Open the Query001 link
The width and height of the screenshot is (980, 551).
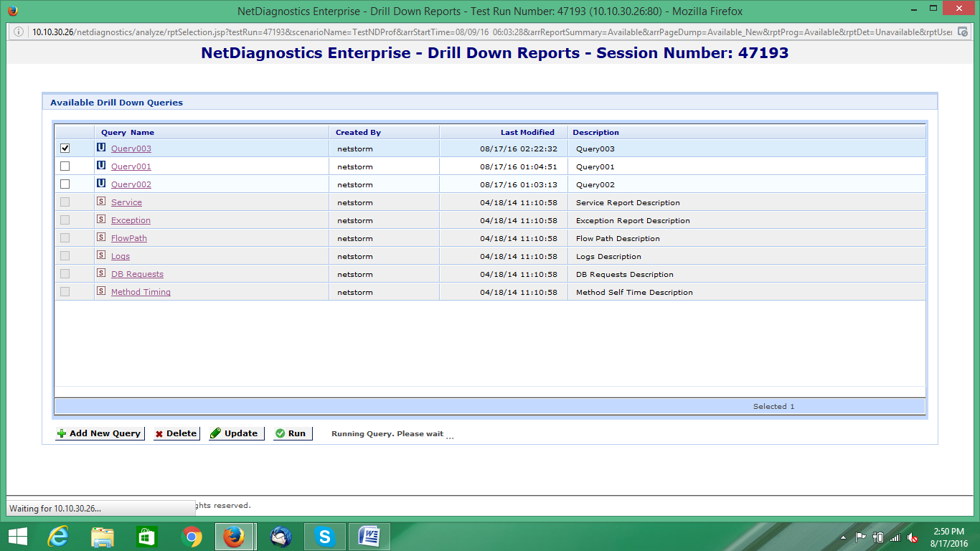pyautogui.click(x=131, y=166)
